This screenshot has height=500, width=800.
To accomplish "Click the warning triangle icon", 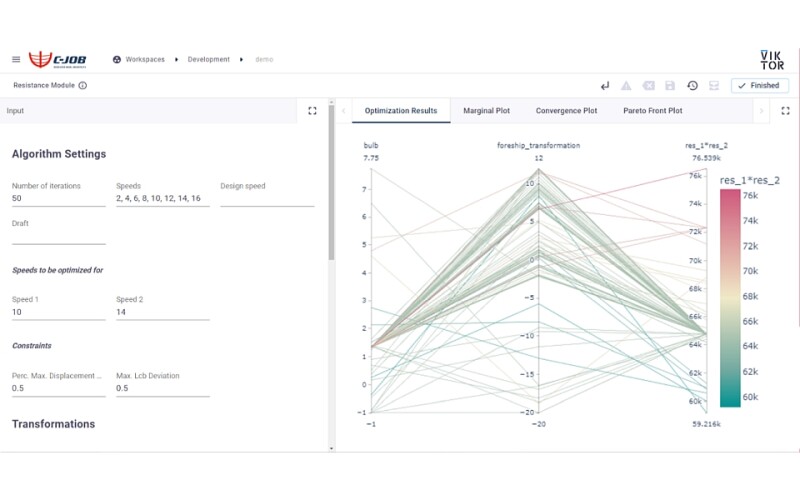I will click(627, 86).
